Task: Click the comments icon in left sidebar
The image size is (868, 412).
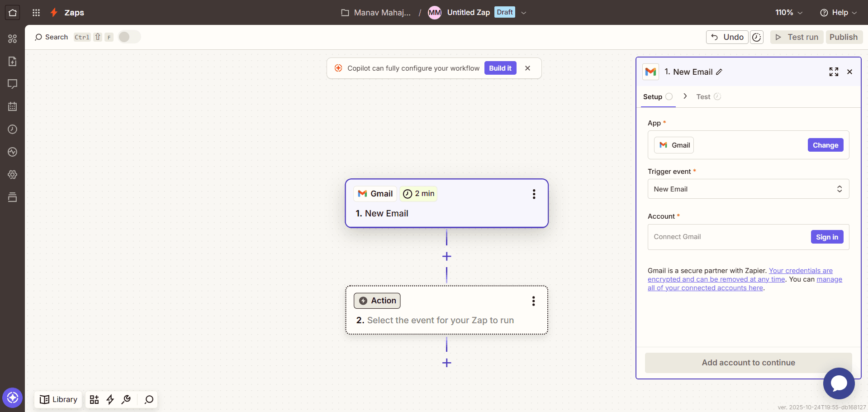Action: (x=13, y=84)
